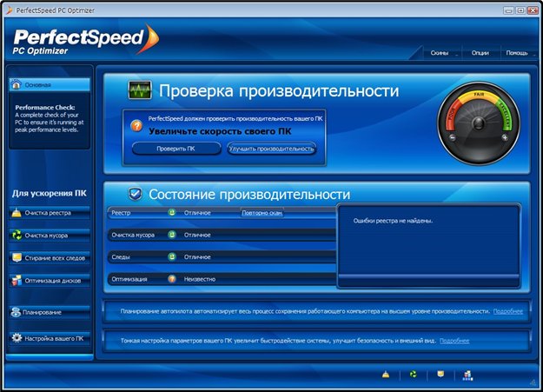The image size is (543, 392).
Task: Click the gear icon for Настройка вашего ПК
Action: coord(17,337)
